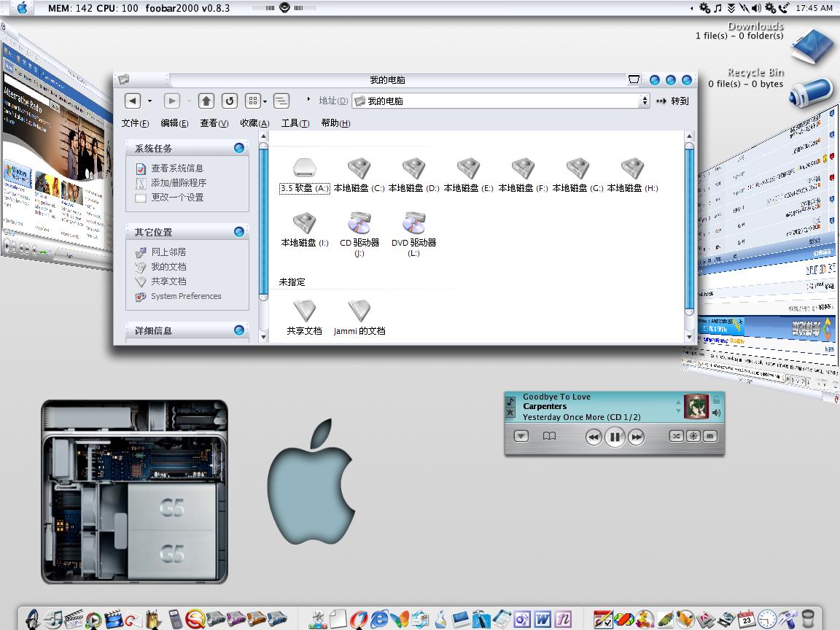Toggle the 'm' mini-mode button in the player
The image size is (840, 630).
709,436
